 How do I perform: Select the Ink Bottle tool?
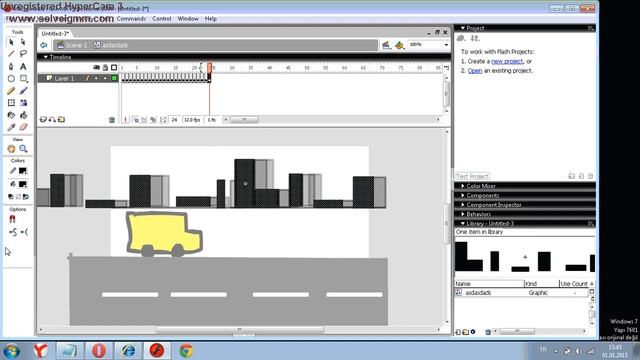(11, 115)
